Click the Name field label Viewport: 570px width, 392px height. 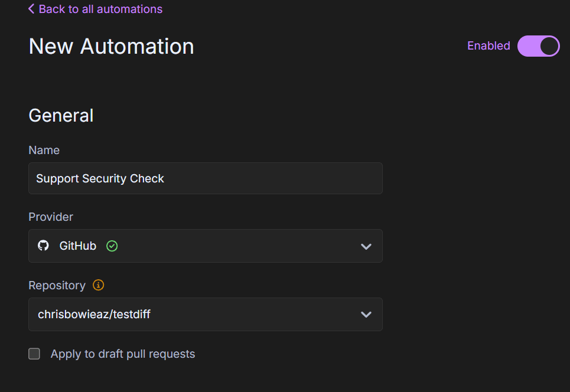pyautogui.click(x=44, y=150)
